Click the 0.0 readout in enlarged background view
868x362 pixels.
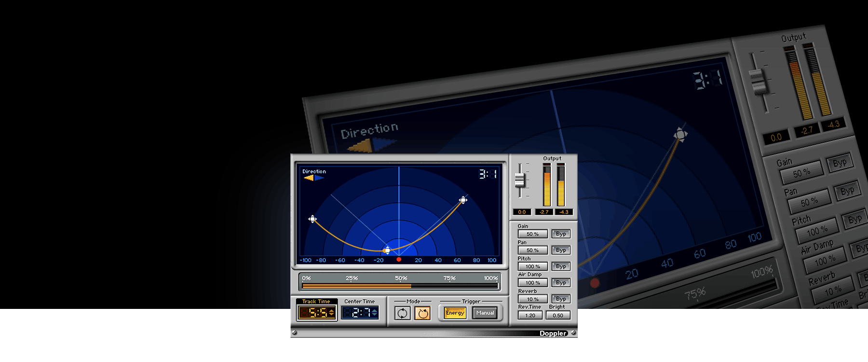[x=776, y=138]
